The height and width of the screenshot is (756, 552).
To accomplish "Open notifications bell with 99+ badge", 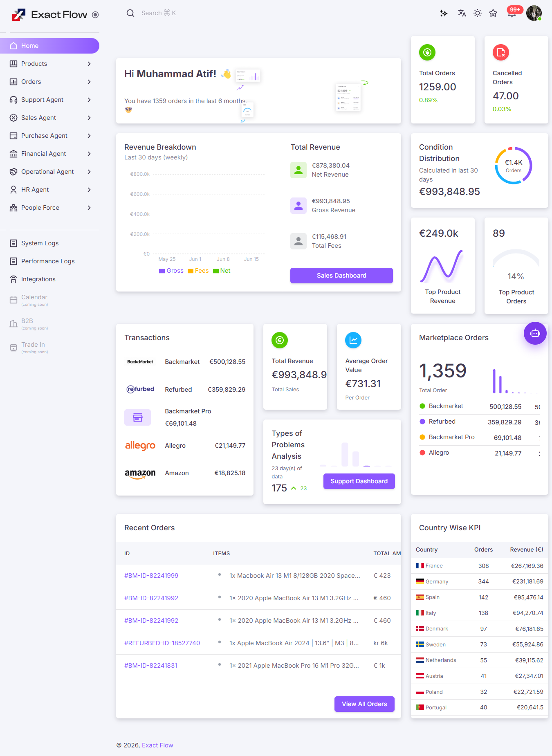I will (x=512, y=12).
